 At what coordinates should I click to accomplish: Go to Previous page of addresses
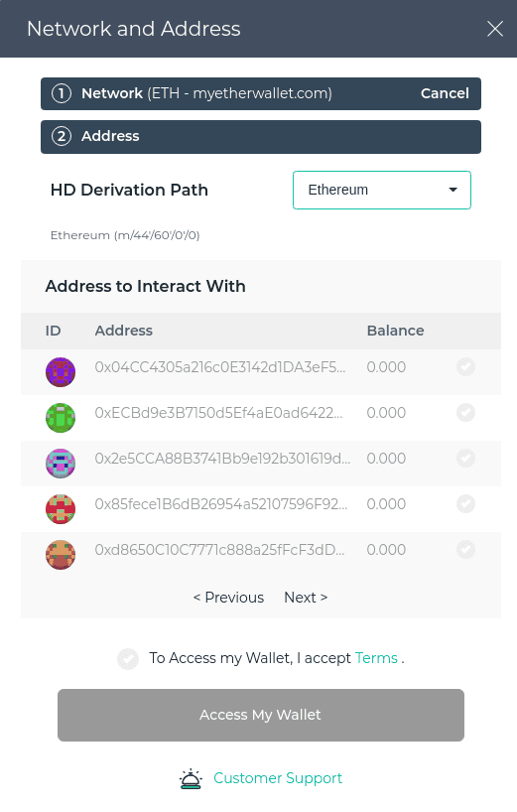click(x=228, y=598)
